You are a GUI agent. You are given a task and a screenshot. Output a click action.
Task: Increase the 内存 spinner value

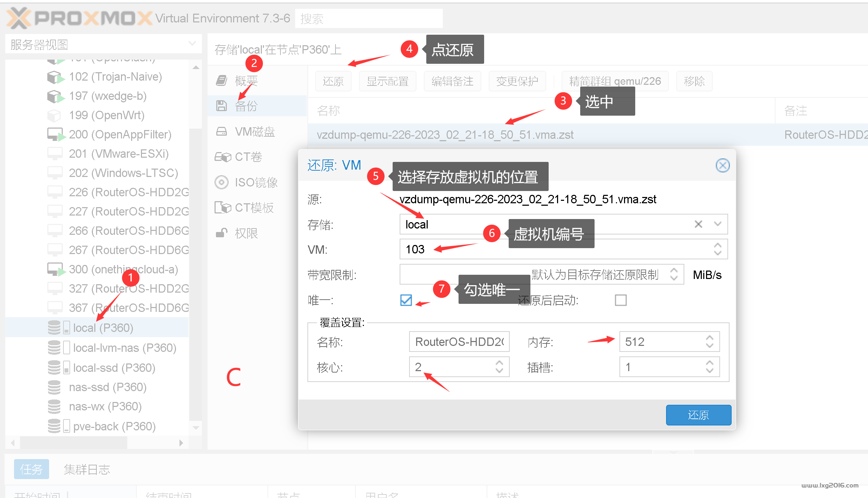710,338
